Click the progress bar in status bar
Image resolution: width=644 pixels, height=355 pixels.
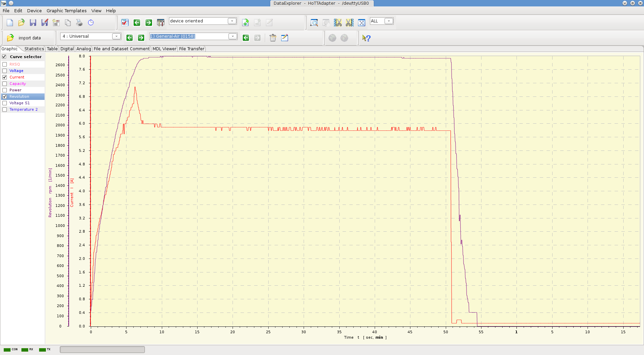(x=102, y=350)
